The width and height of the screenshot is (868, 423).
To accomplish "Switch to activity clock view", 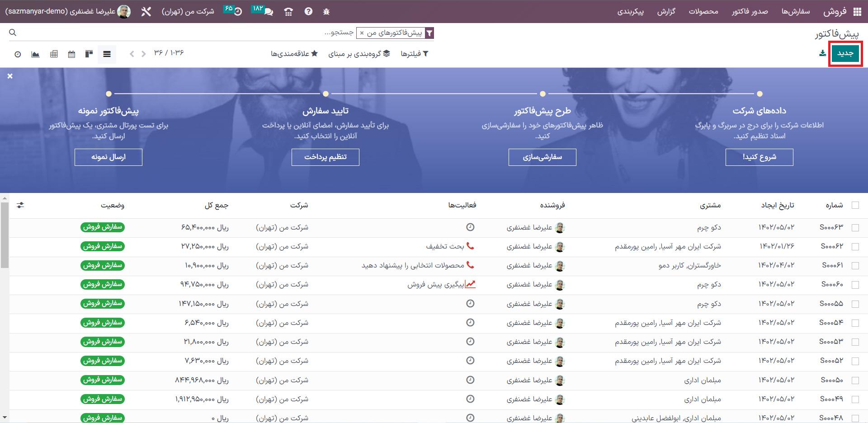I will click(18, 54).
